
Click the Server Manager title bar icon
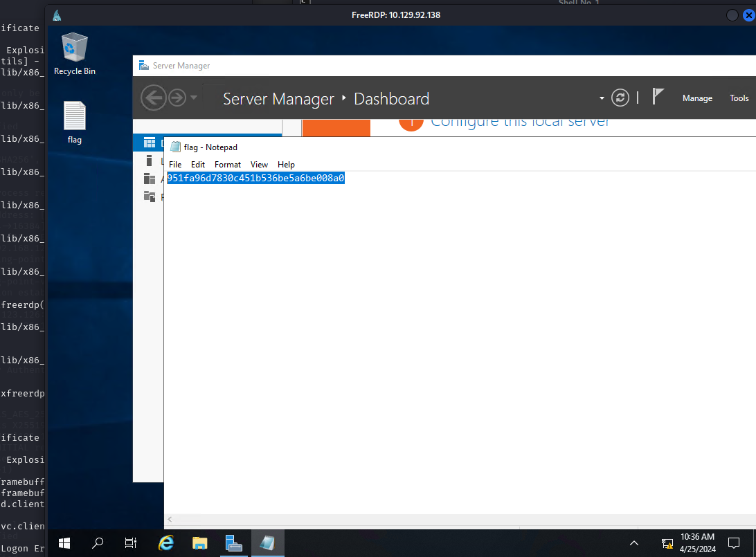pos(144,66)
